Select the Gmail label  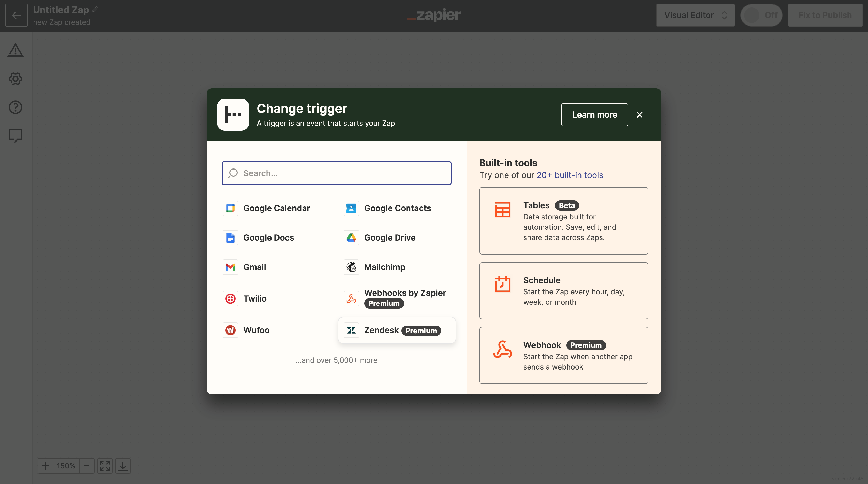pyautogui.click(x=255, y=267)
